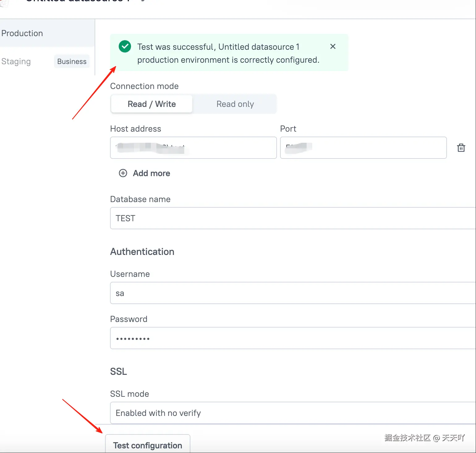This screenshot has height=453, width=476.
Task: Click the plus circle icon beside Add more
Action: (x=123, y=173)
